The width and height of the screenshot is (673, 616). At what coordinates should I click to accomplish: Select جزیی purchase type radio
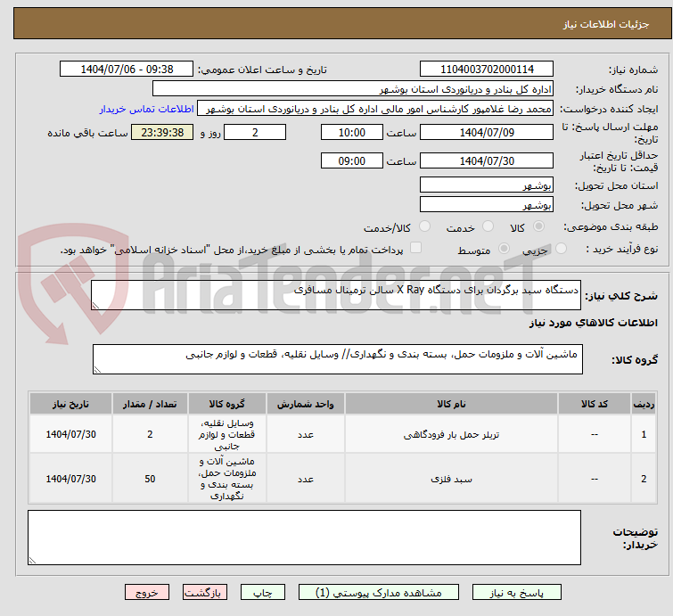(505, 249)
